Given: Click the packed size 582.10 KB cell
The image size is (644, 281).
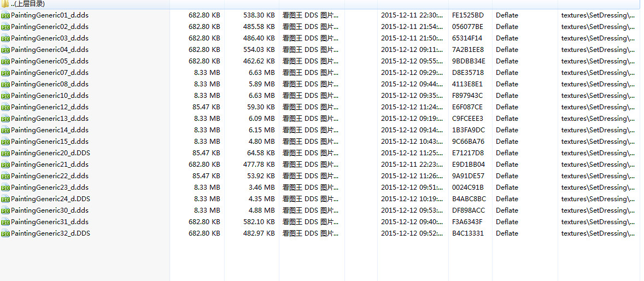Looking at the screenshot, I should (259, 222).
